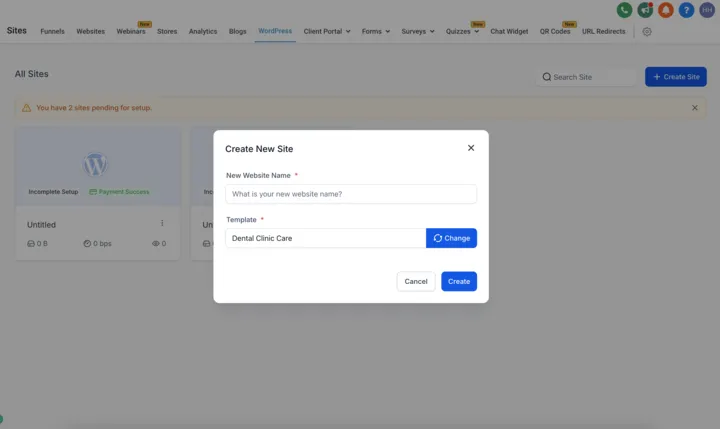
Task: Close the Create New Site dialog
Action: point(471,148)
